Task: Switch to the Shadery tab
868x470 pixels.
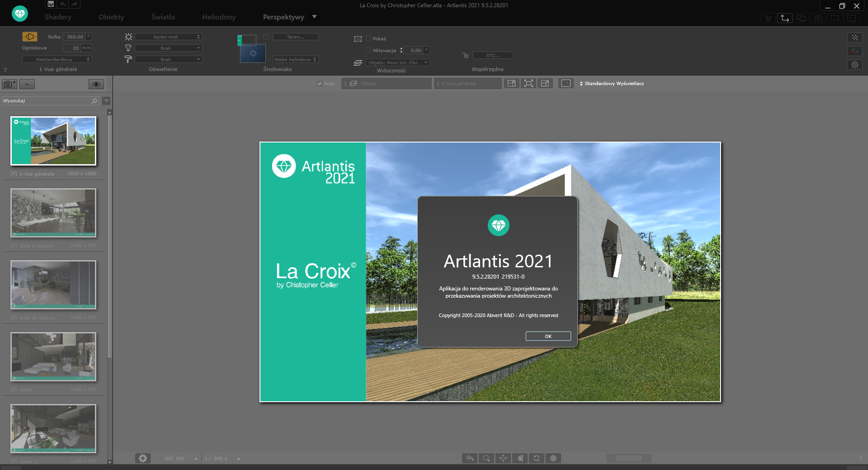Action: [58, 17]
